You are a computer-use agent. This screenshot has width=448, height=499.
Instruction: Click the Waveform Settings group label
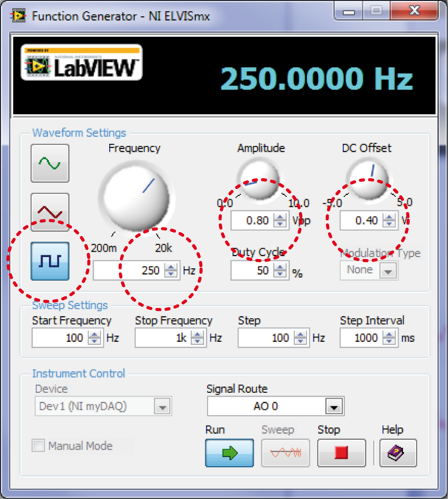click(79, 133)
